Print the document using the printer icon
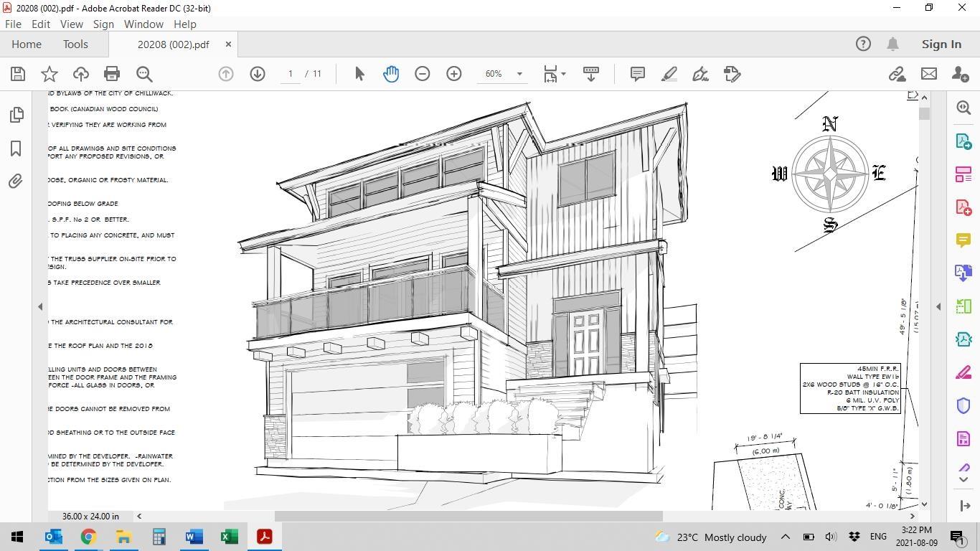 [112, 74]
